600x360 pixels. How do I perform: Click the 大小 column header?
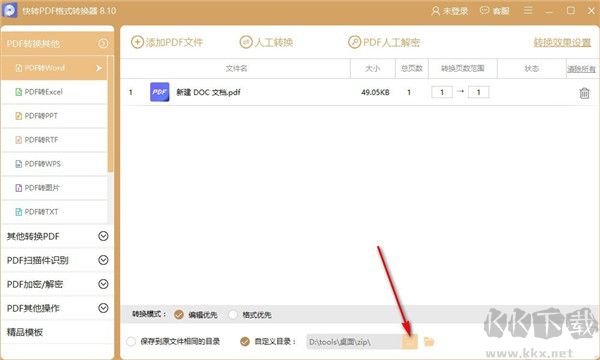372,68
